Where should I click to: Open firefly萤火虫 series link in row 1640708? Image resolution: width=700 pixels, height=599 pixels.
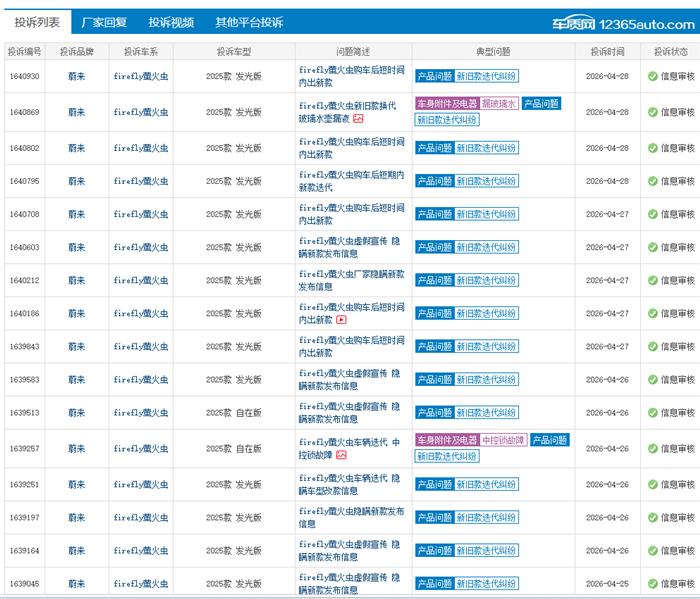click(141, 214)
